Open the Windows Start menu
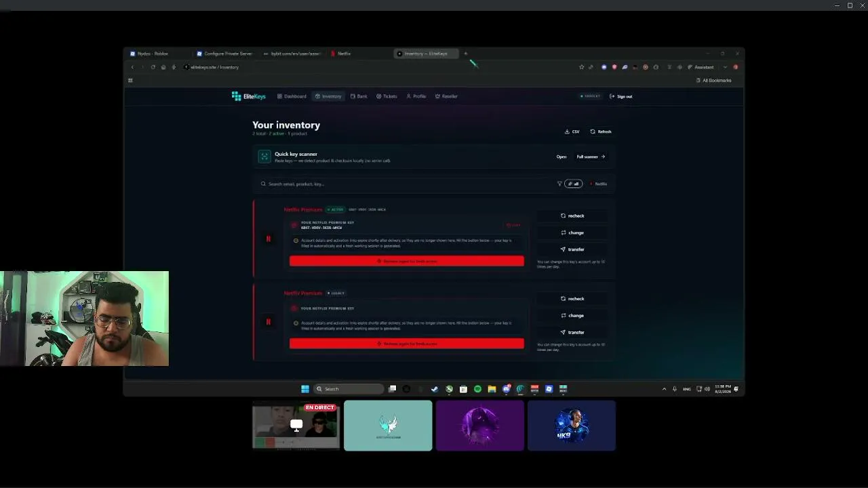 point(305,389)
